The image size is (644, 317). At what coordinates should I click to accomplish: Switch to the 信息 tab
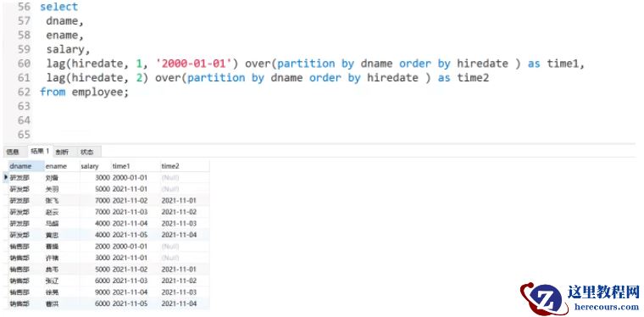click(x=13, y=152)
